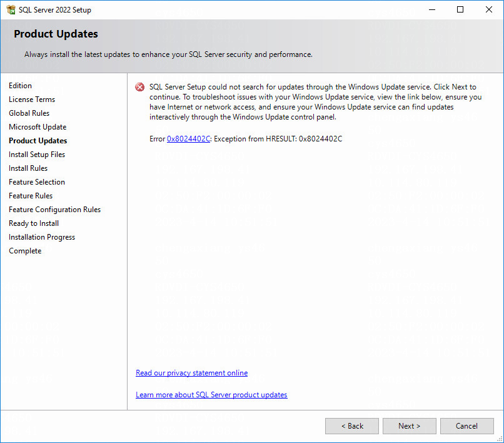
Task: Open Learn more about SQL Server product updates
Action: [x=211, y=394]
